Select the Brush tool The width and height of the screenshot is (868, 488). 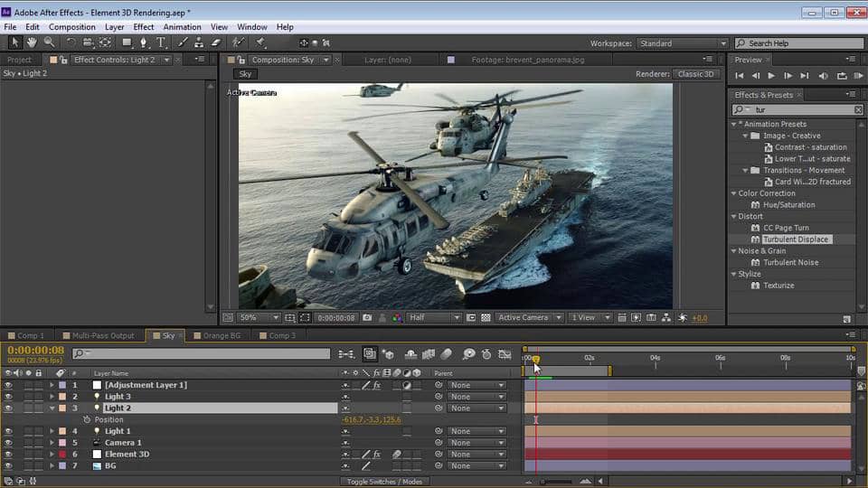click(x=183, y=42)
